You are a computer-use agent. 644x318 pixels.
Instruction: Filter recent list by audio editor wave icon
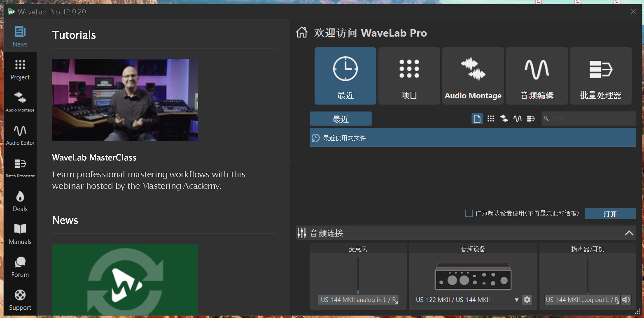[518, 119]
